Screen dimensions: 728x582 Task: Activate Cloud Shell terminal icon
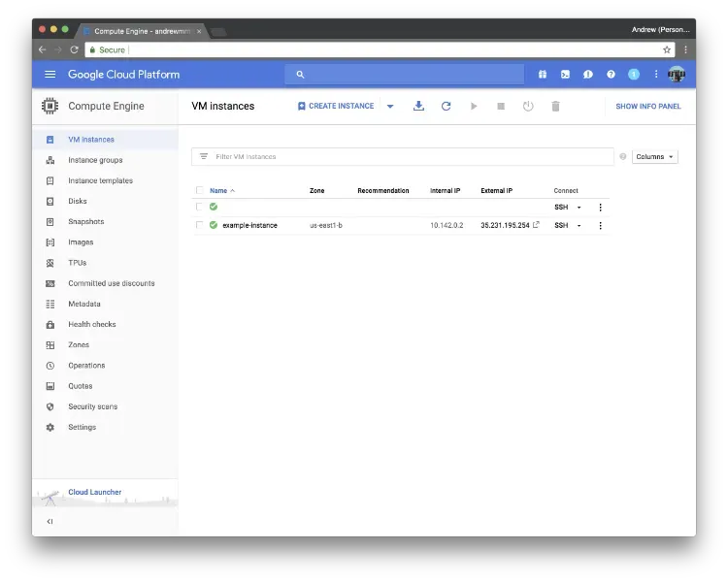point(565,74)
